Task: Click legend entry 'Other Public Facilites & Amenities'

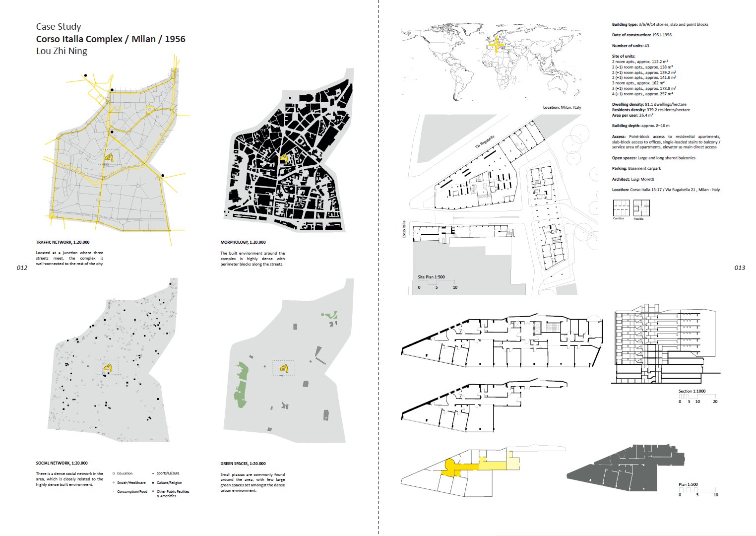Action: 171,493
